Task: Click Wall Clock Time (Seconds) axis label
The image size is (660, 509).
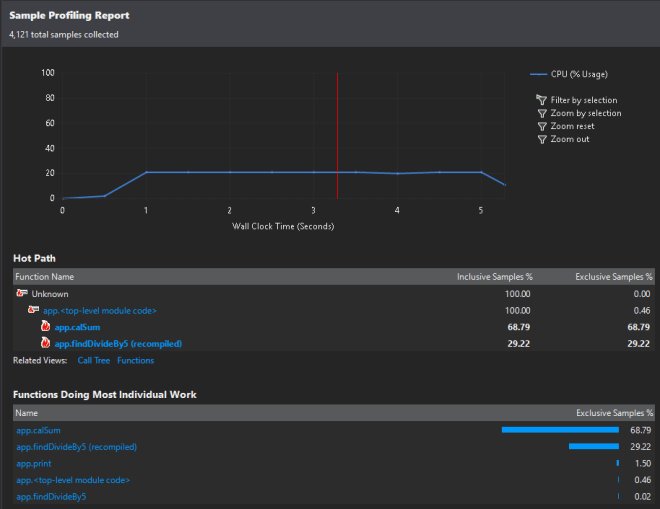Action: [283, 227]
